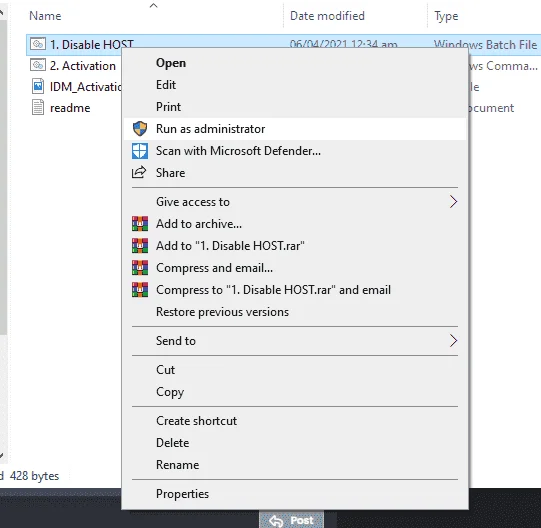541x528 pixels.
Task: Choose Open from the context menu
Action: 295,63
